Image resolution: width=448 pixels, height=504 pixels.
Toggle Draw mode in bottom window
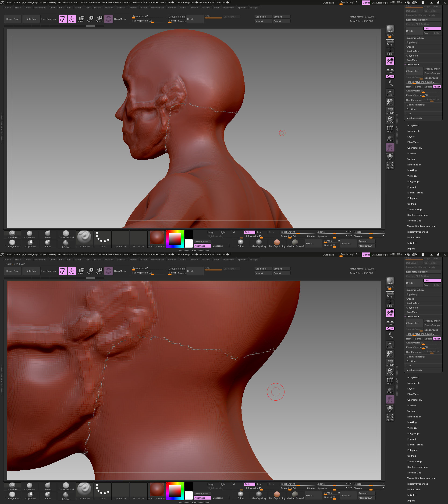pyautogui.click(x=72, y=271)
